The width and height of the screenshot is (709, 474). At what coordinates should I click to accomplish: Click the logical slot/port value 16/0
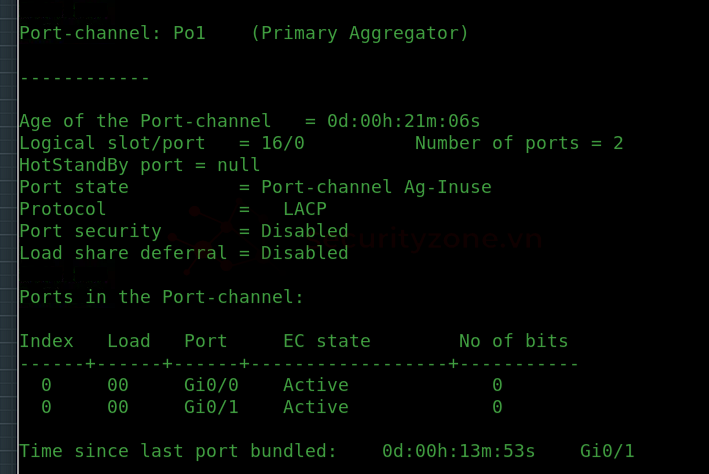283,143
